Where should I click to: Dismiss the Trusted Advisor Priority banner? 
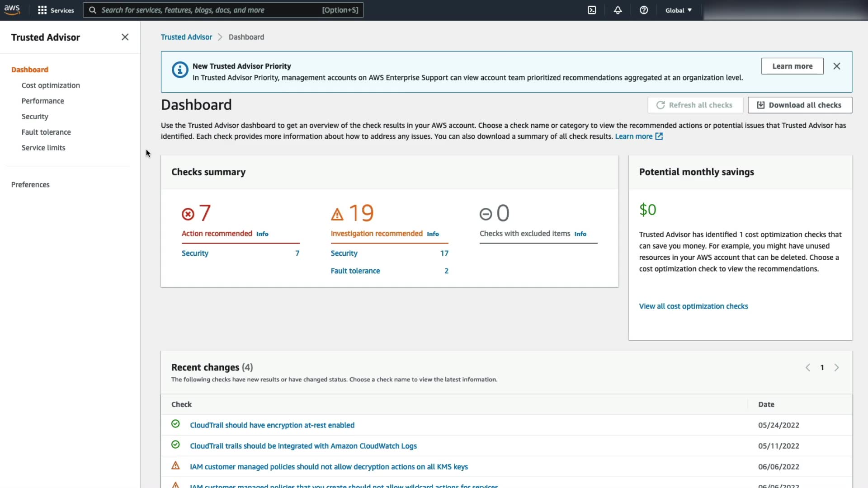[837, 66]
